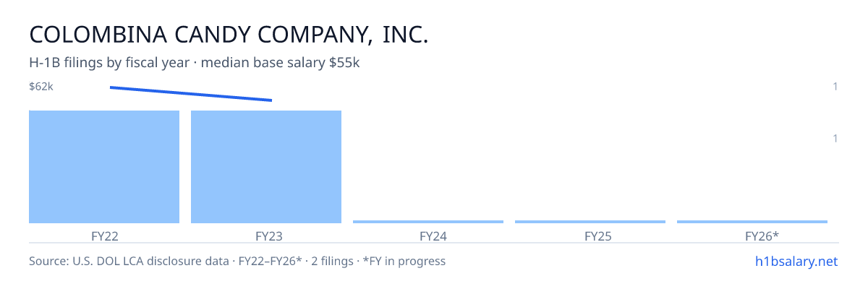Select the thin FY24 bar
868x289 pixels.
pos(428,222)
